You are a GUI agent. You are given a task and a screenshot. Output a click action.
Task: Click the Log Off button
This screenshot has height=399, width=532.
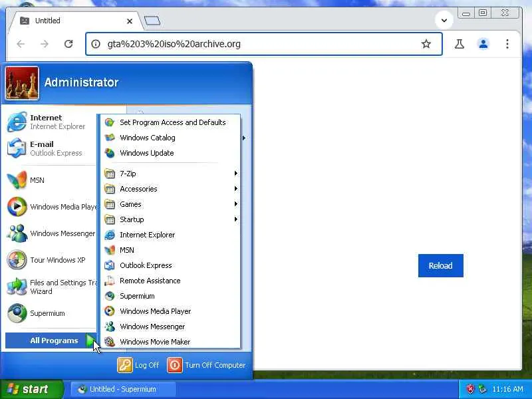pos(138,365)
